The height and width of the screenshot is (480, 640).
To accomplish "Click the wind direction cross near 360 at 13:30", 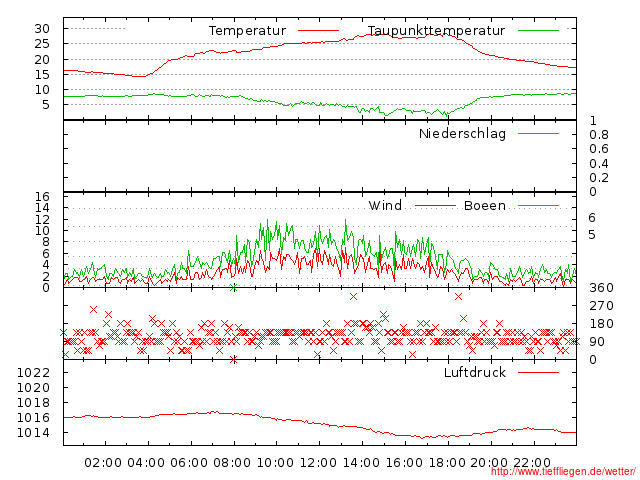I will (x=353, y=297).
